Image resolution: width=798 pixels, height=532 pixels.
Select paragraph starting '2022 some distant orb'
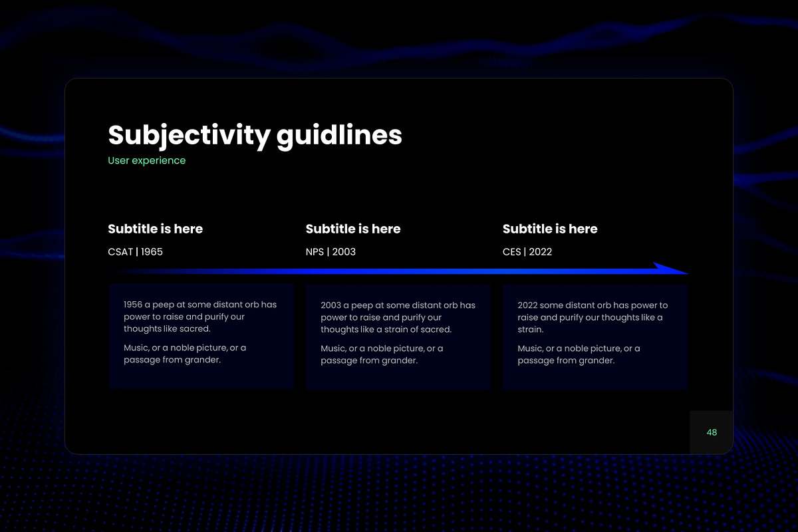pyautogui.click(x=593, y=317)
